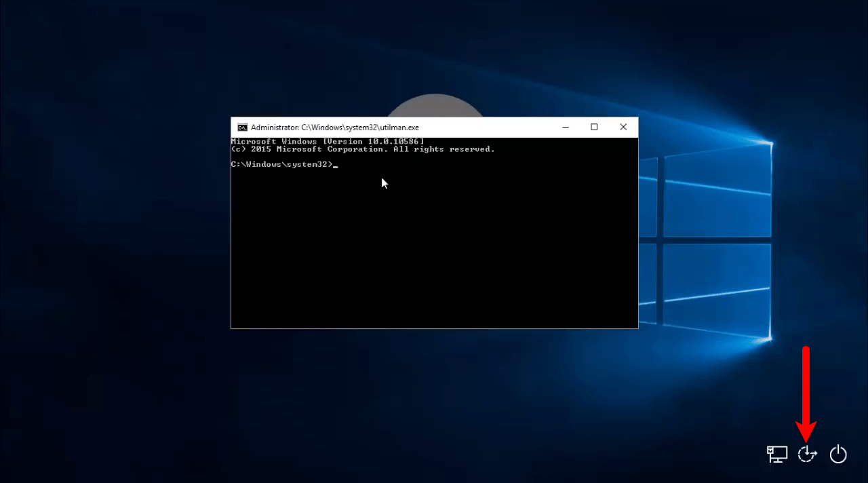
Task: Click the user avatar behind the command window
Action: tap(435, 105)
